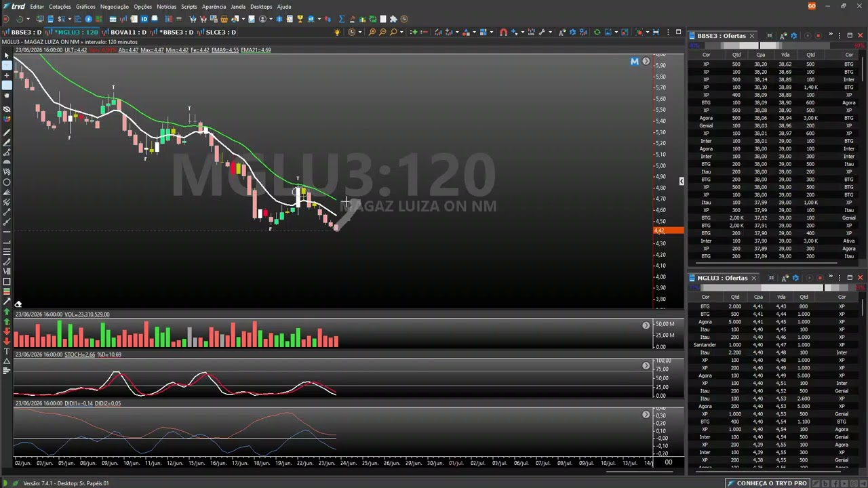The image size is (868, 488).
Task: Click the blue M marker on chart
Action: [635, 62]
